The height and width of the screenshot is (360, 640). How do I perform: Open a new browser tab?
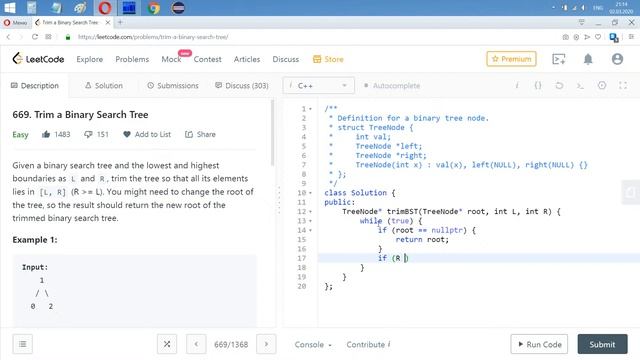(x=120, y=22)
